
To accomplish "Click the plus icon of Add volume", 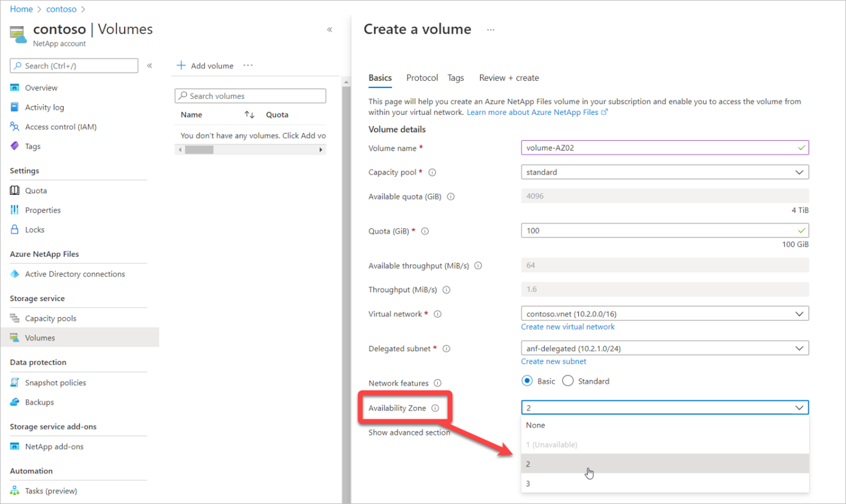I will pos(181,66).
